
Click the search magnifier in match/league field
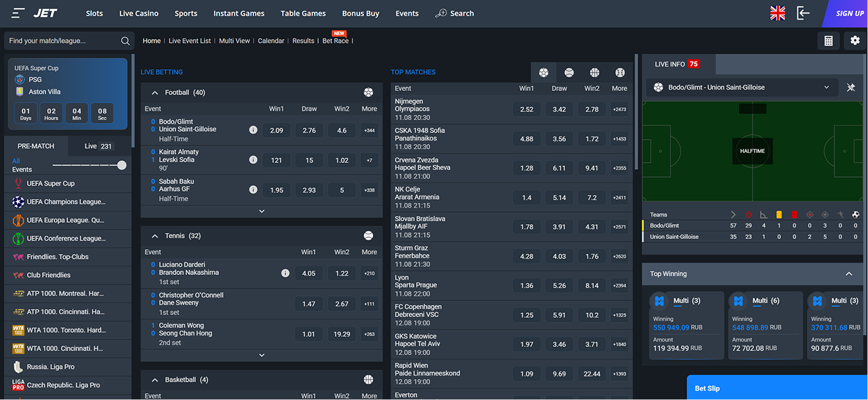[x=125, y=41]
